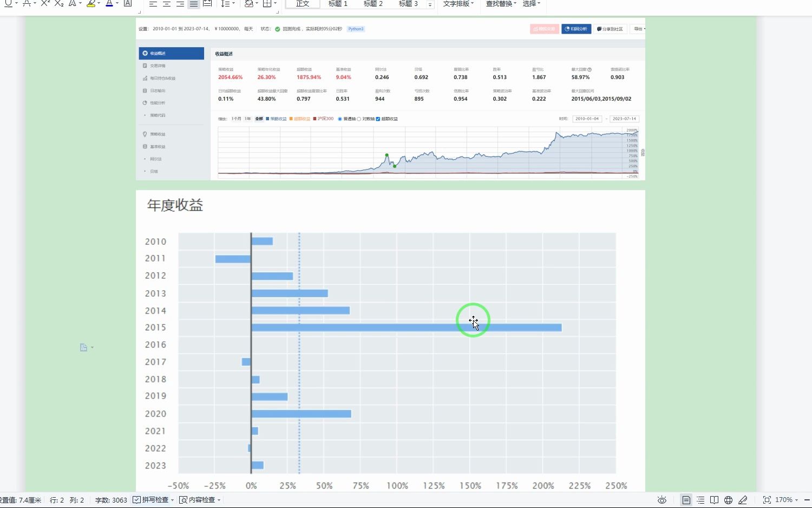Open the 查找替换 menu
The width and height of the screenshot is (812, 508).
(501, 3)
